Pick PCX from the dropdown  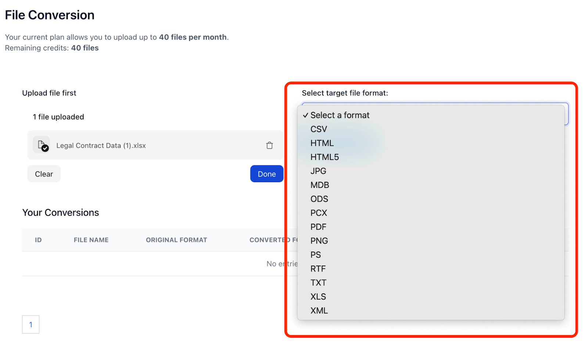click(319, 213)
